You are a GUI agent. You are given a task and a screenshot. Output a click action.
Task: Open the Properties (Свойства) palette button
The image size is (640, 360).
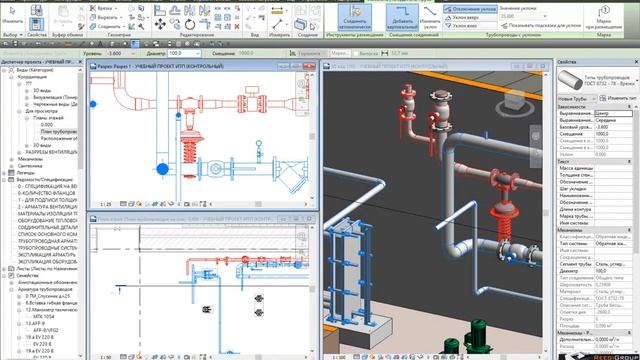pos(36,25)
